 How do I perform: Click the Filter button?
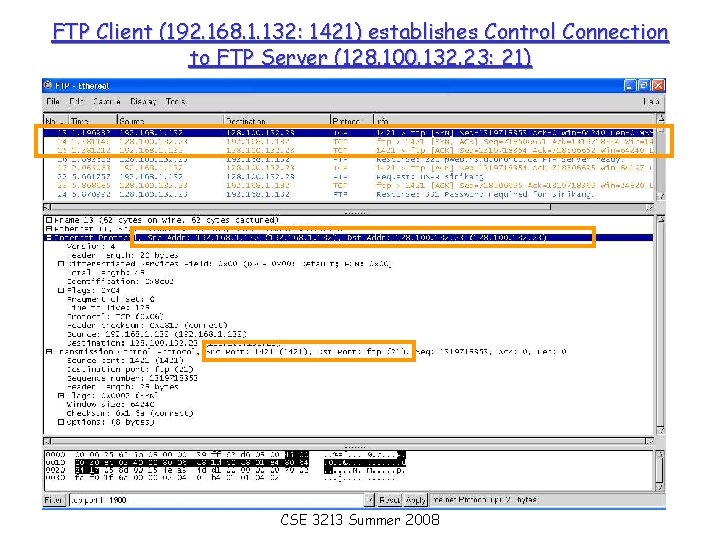pos(54,500)
